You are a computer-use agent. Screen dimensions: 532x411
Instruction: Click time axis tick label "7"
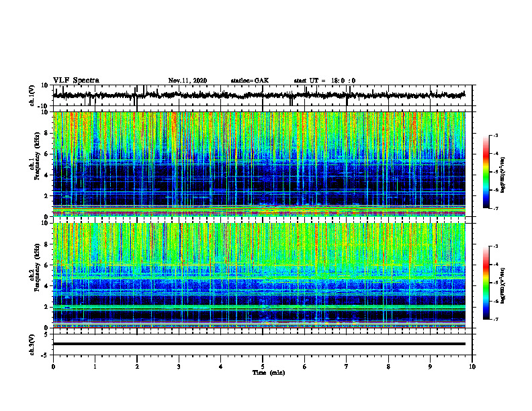347,367
